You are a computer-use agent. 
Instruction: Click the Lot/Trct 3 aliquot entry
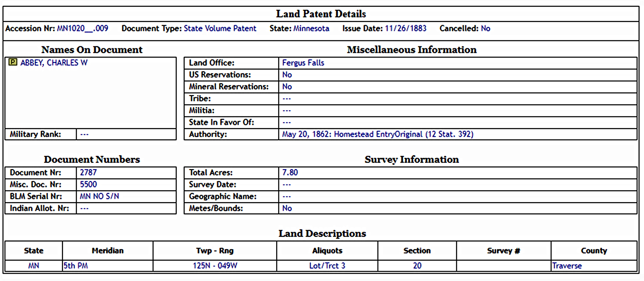327,266
